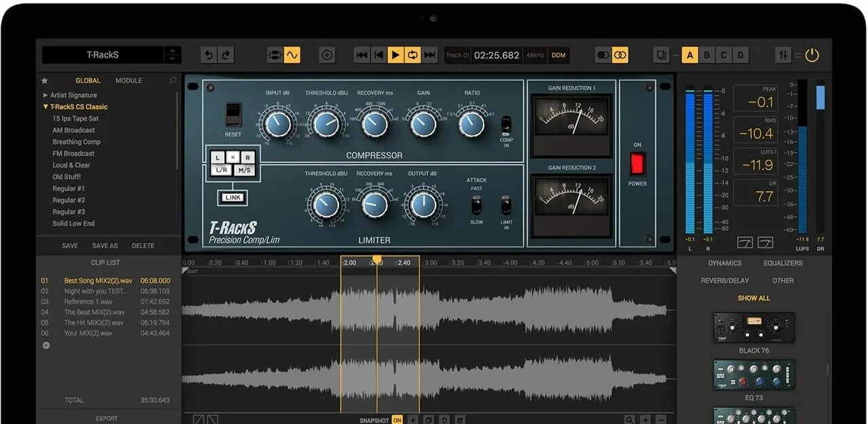Show the EQUALIZERS module category
The width and height of the screenshot is (868, 424).
tap(783, 263)
